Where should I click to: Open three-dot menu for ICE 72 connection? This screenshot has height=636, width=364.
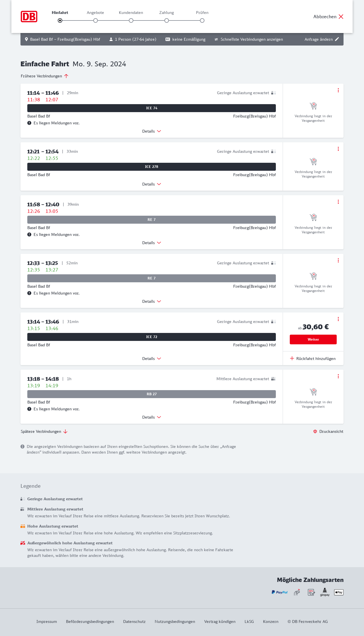(x=338, y=319)
